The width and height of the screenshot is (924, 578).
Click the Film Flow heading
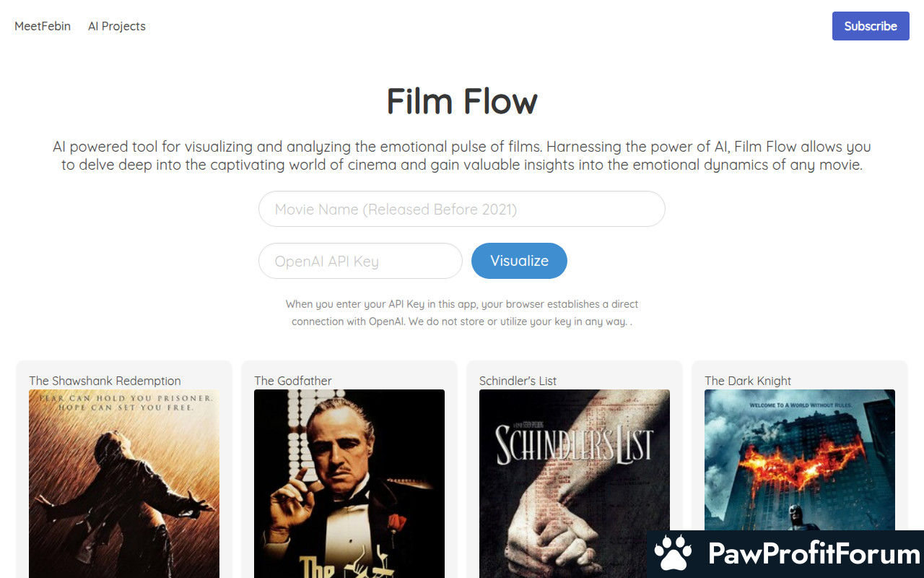tap(462, 101)
